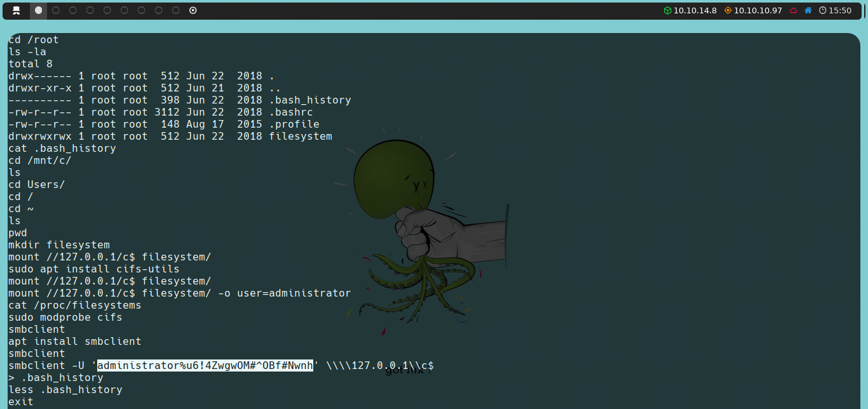
Task: Click the clock icon beside 15:50
Action: click(823, 10)
